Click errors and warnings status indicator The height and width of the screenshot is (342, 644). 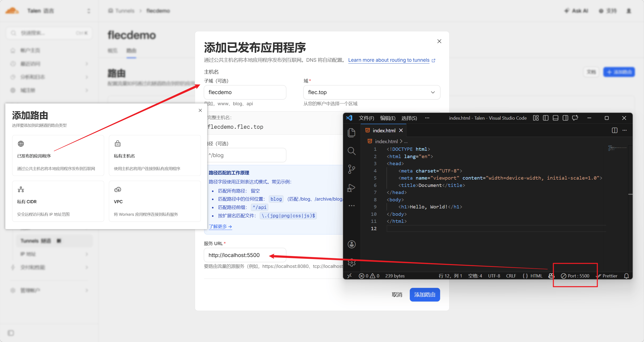[x=369, y=276]
